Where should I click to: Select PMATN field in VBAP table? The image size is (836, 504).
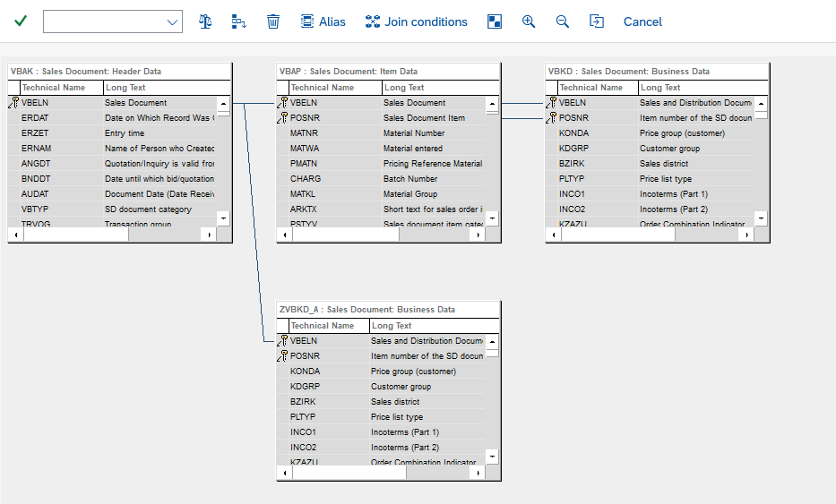(x=381, y=164)
